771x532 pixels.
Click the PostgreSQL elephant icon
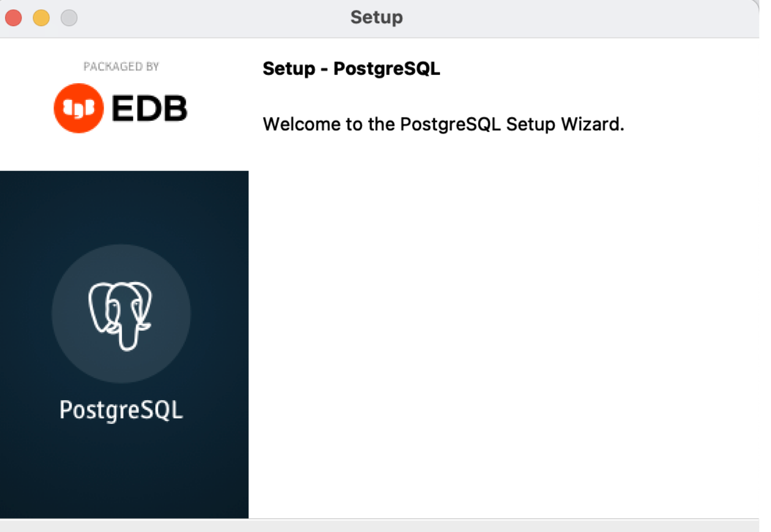(120, 315)
